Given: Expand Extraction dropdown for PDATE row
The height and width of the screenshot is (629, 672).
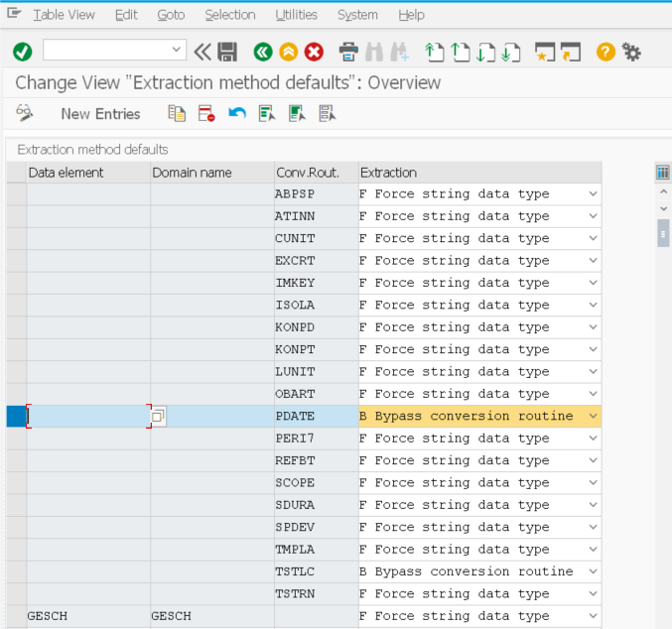Looking at the screenshot, I should point(594,416).
